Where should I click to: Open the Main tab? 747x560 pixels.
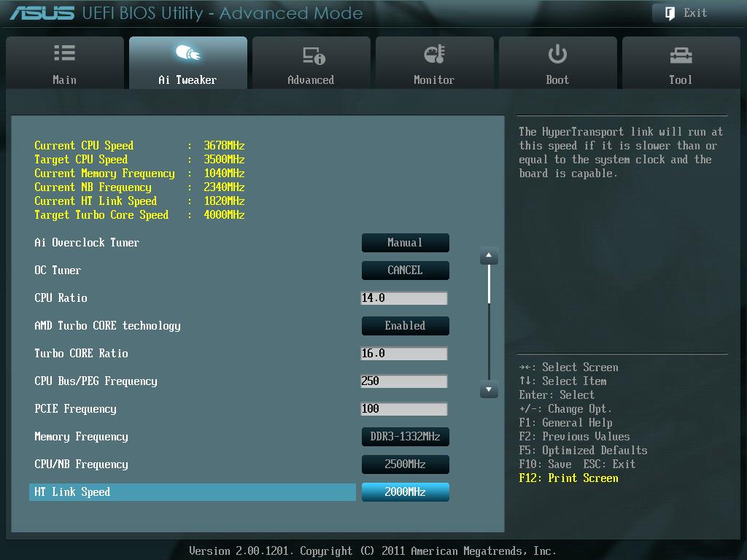pos(65,63)
